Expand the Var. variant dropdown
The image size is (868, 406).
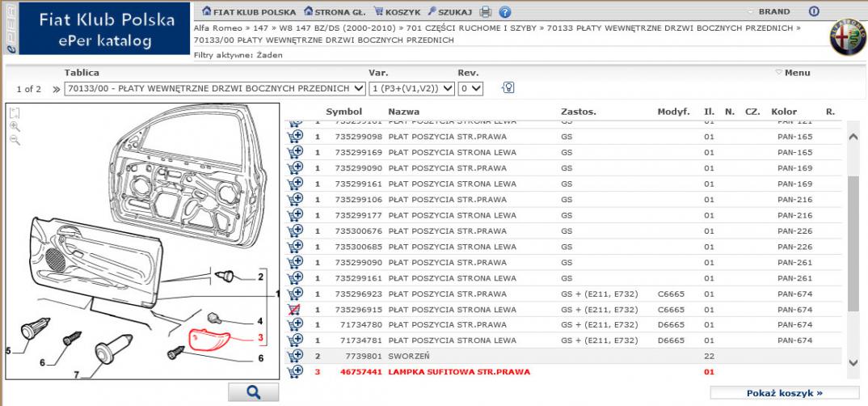click(x=411, y=88)
